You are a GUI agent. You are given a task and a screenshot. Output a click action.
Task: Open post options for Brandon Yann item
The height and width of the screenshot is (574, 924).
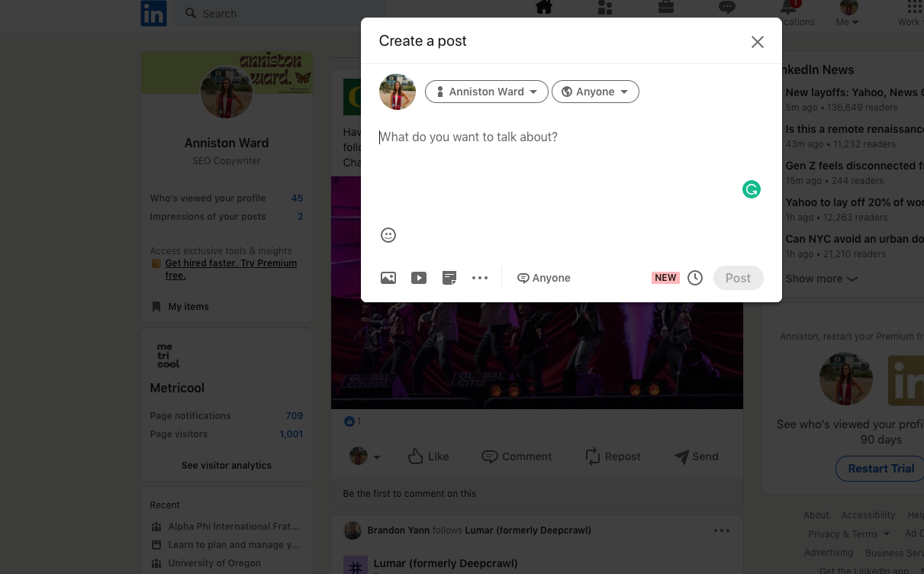tap(722, 530)
